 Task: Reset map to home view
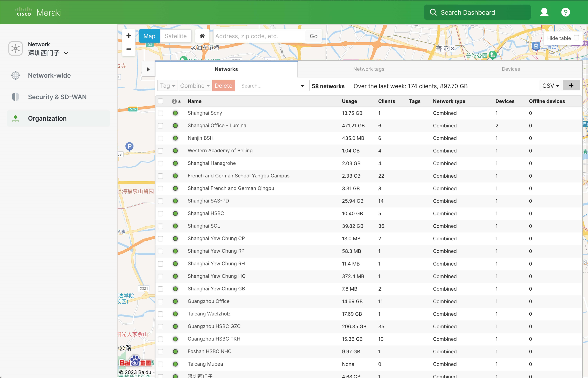pyautogui.click(x=202, y=36)
